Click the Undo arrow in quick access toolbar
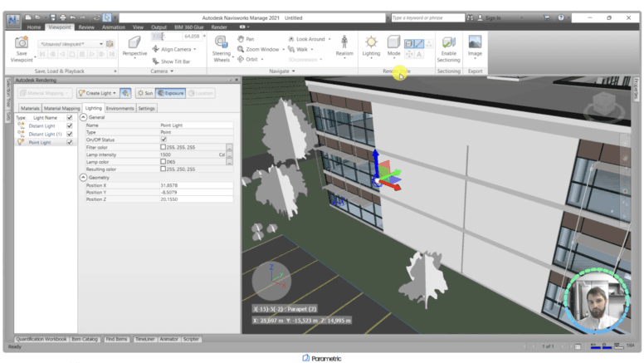This screenshot has height=363, width=644. (73, 17)
